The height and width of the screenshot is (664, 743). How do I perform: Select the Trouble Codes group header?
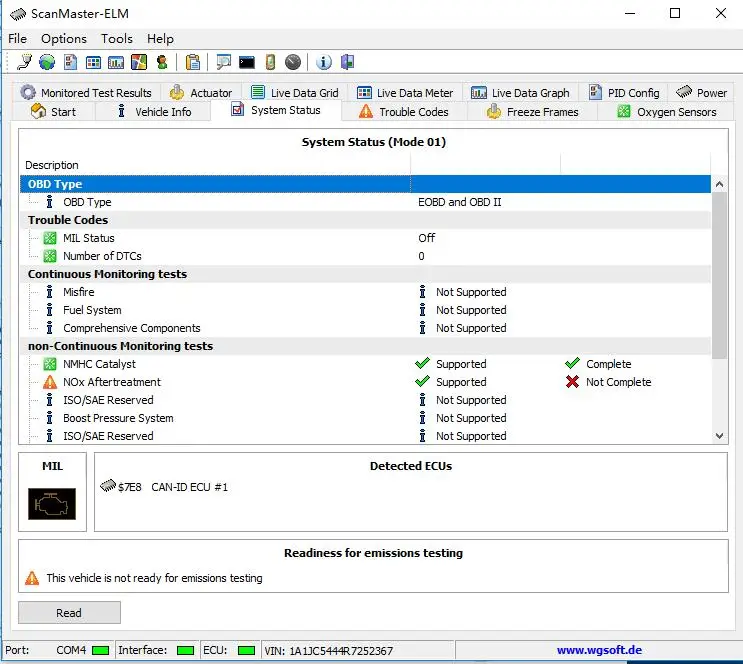pos(365,220)
